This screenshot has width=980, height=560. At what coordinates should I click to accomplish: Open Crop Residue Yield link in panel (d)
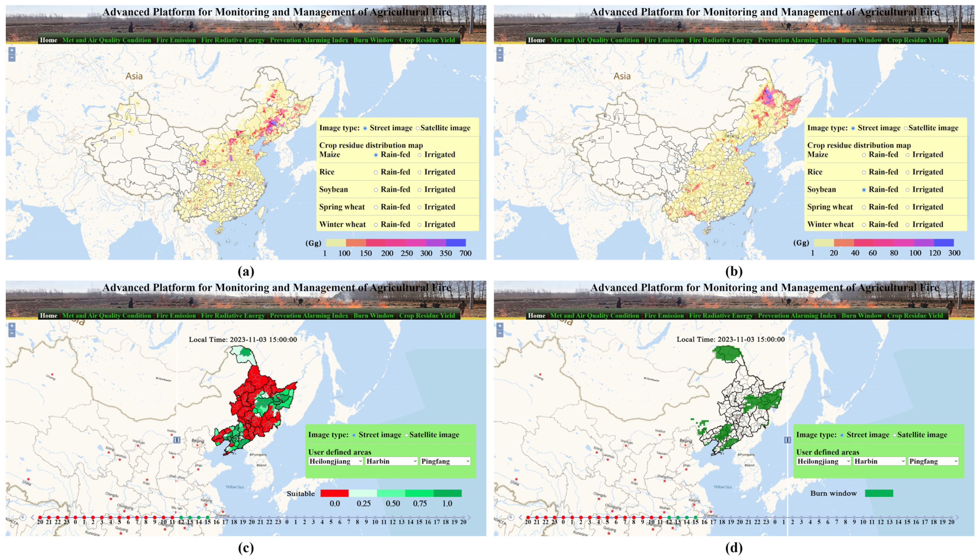(915, 316)
